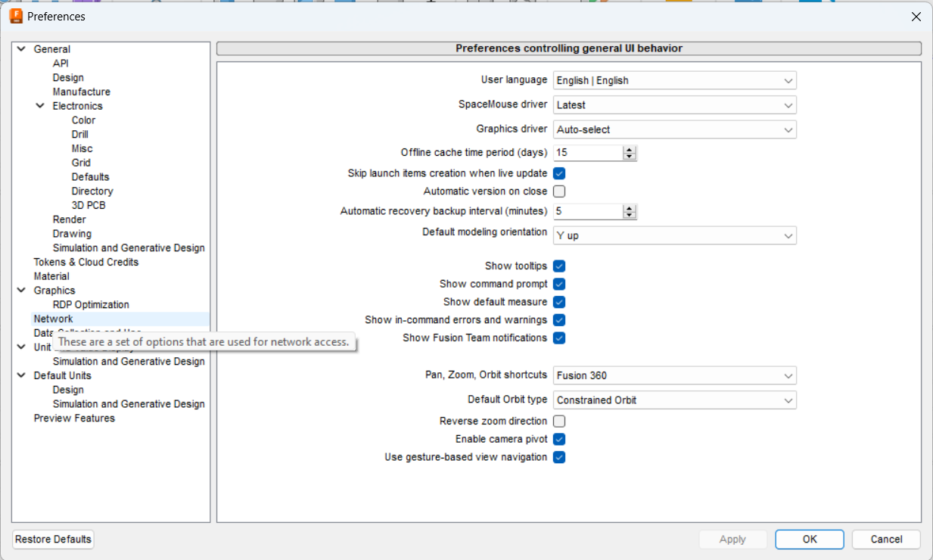Open the Default Orbit type dropdown
The image size is (933, 560).
pos(674,400)
